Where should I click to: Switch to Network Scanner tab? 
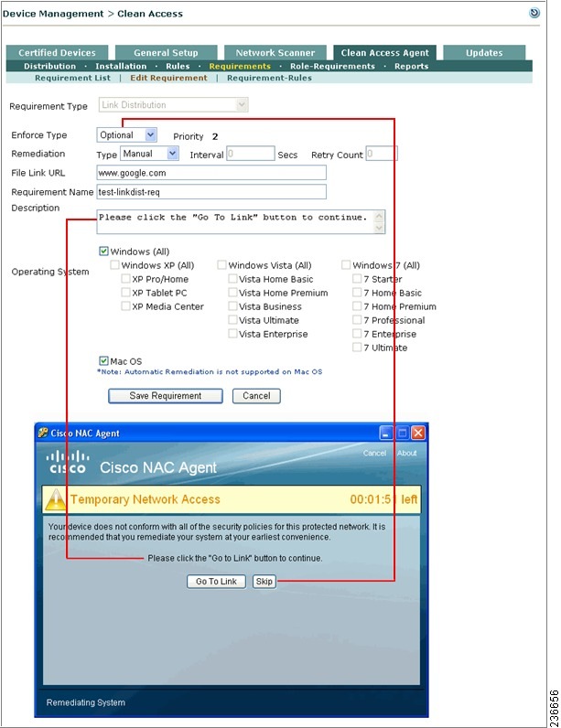click(275, 52)
